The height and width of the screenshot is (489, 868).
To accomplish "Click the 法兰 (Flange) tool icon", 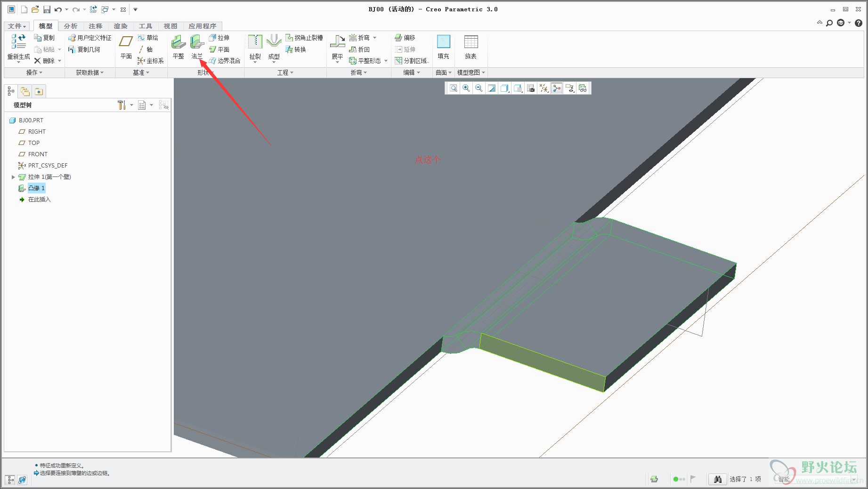I will click(197, 42).
